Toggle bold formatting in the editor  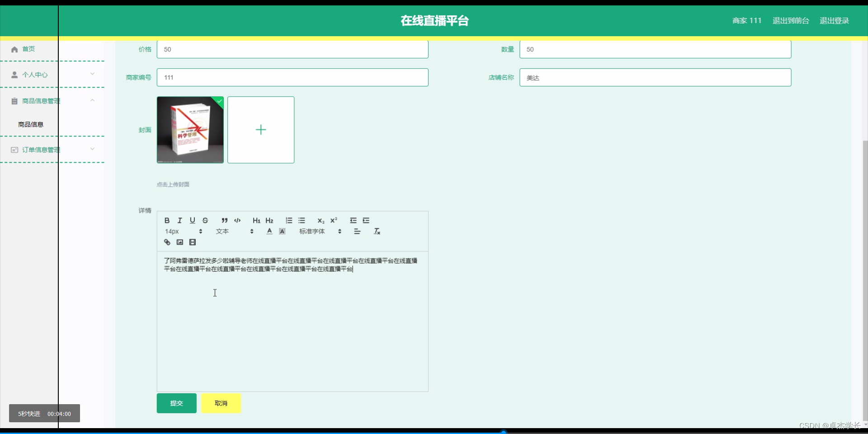pos(166,221)
